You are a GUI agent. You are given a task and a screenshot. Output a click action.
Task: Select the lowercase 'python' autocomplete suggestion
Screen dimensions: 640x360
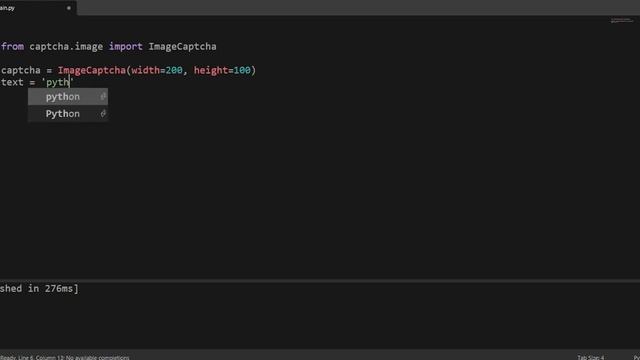click(x=68, y=97)
